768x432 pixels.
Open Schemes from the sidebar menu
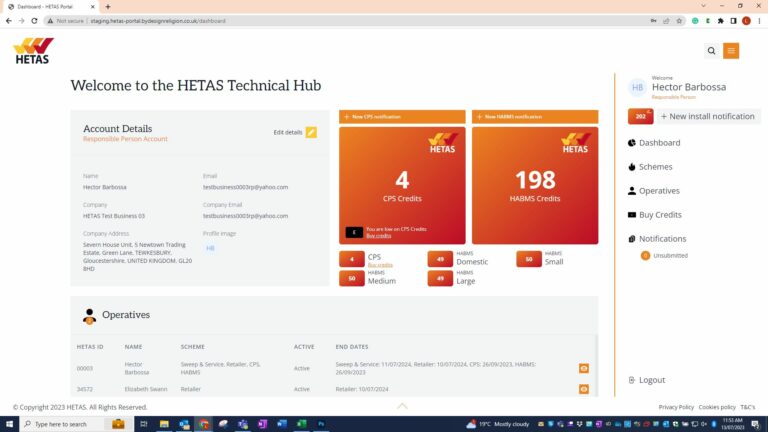pyautogui.click(x=655, y=167)
